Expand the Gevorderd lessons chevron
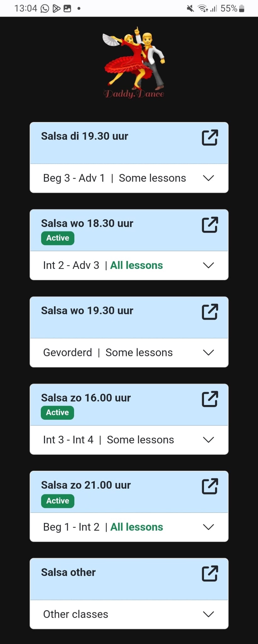The width and height of the screenshot is (258, 644). click(208, 353)
